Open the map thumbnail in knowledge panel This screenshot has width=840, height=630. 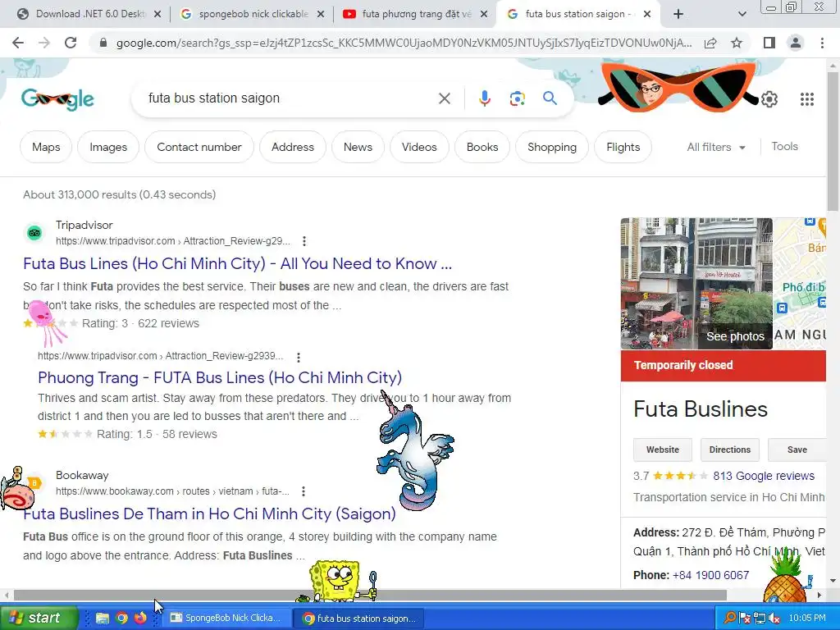coord(799,283)
